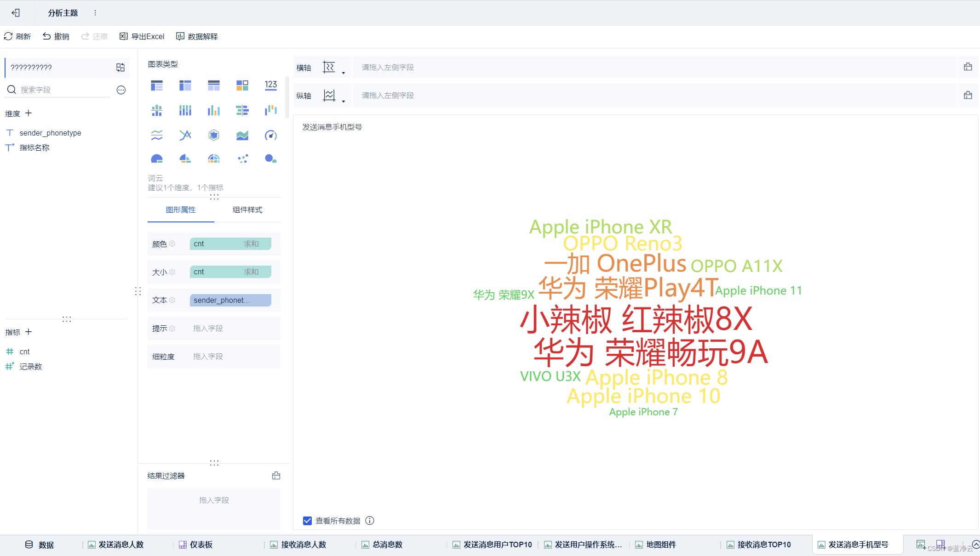Image resolution: width=980 pixels, height=556 pixels.
Task: Open the field options ellipsis circle icon
Action: [x=121, y=90]
